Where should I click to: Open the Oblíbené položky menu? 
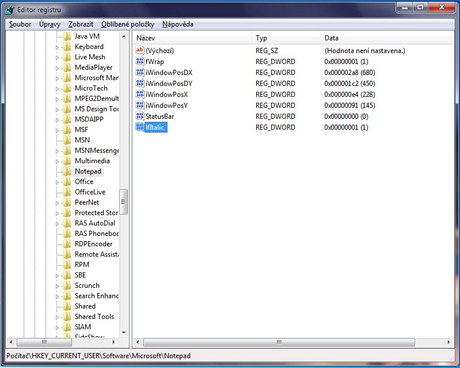(x=128, y=24)
